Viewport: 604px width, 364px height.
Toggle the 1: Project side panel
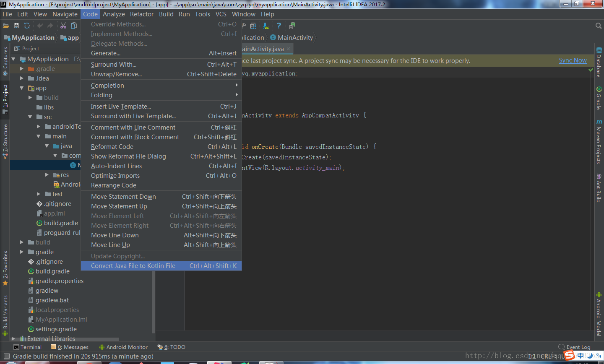5,99
